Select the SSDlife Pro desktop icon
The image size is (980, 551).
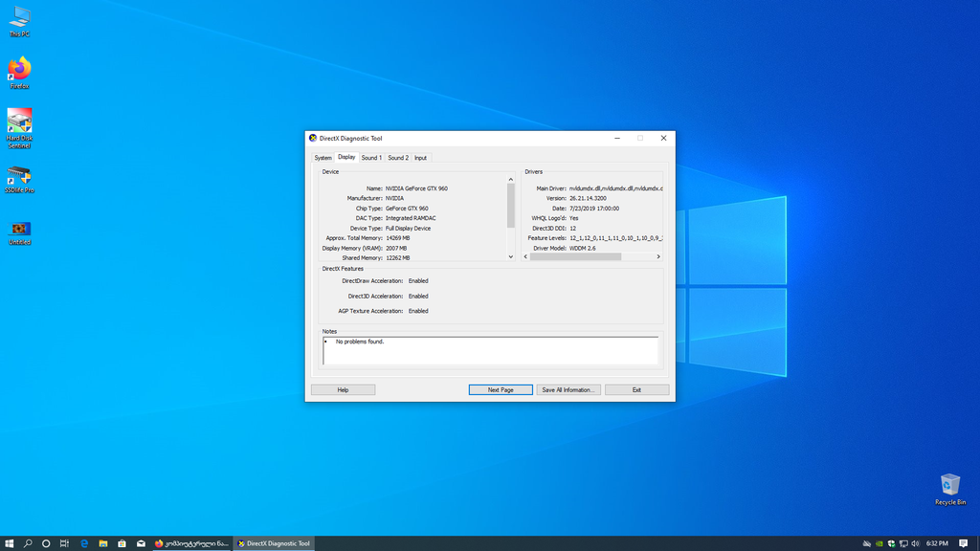coord(19,175)
